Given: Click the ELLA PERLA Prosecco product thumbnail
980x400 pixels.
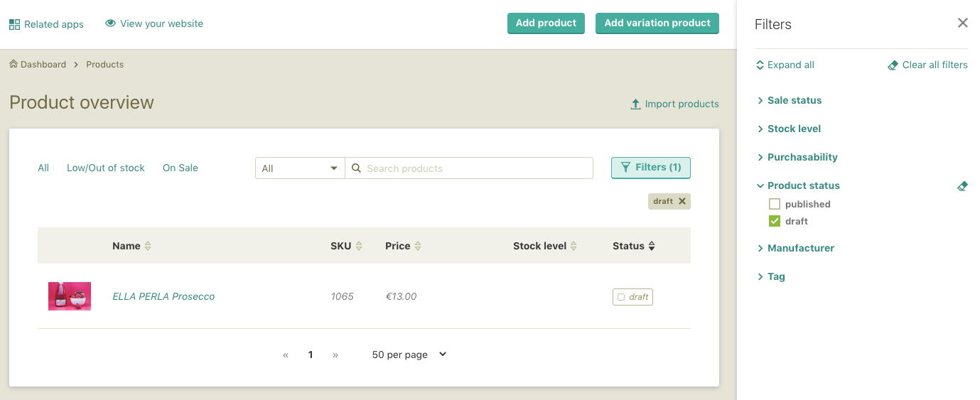Looking at the screenshot, I should coord(70,296).
